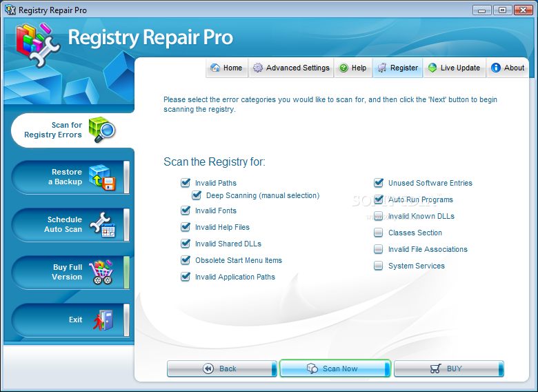Click the house icon on Home tab
The width and height of the screenshot is (538, 392).
click(x=215, y=68)
